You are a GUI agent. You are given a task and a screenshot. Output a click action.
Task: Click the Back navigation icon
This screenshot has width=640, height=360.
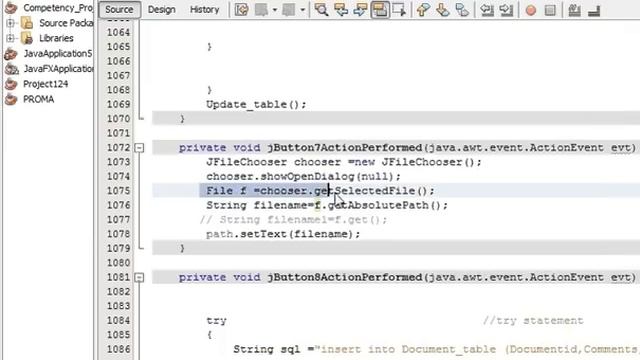pyautogui.click(x=261, y=10)
